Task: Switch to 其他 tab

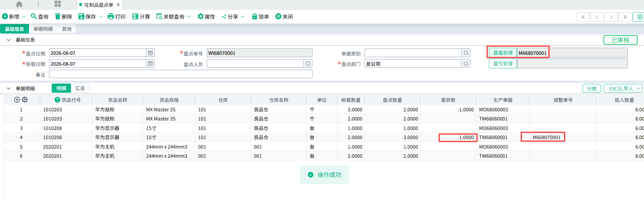Action: pos(67,29)
